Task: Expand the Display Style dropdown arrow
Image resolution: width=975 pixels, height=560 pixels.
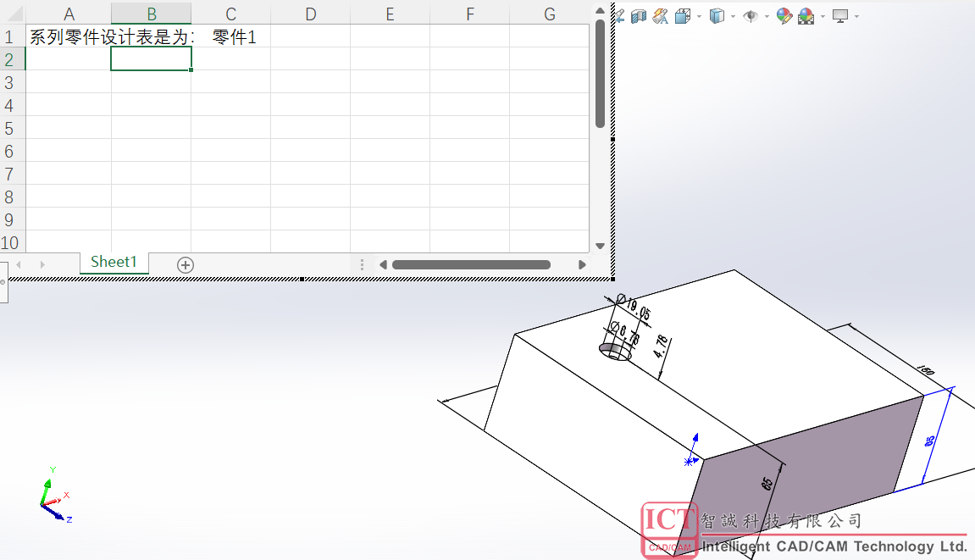Action: click(733, 17)
